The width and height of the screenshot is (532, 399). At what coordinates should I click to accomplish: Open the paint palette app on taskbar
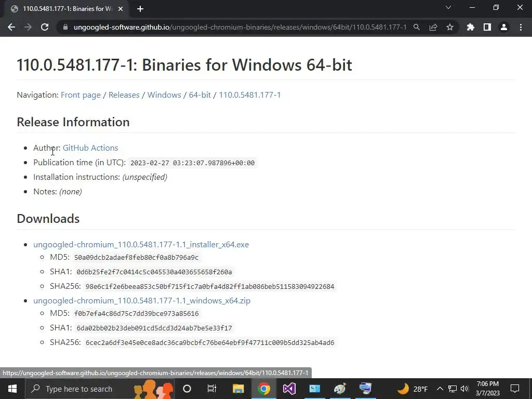(340, 389)
